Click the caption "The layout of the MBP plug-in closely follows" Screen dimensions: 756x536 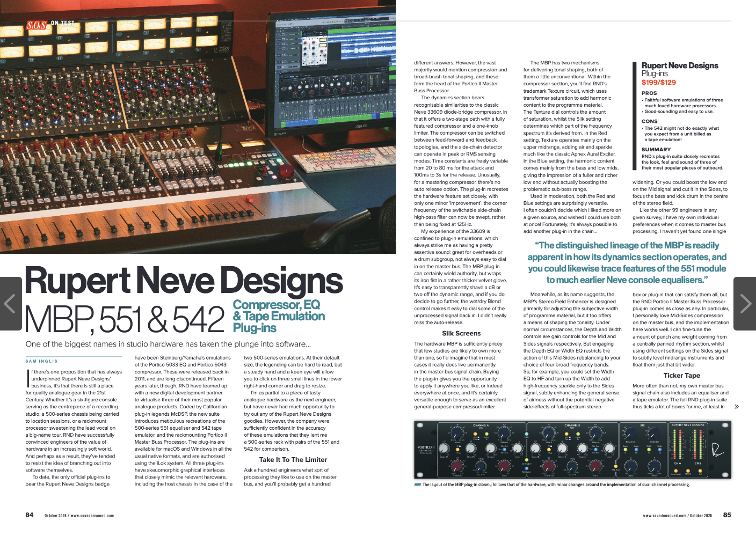pyautogui.click(x=556, y=484)
